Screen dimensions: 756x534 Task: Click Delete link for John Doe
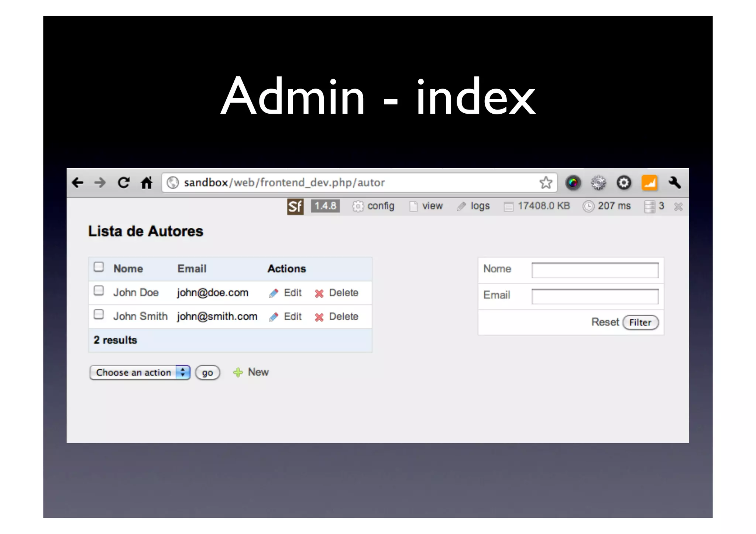click(x=344, y=293)
